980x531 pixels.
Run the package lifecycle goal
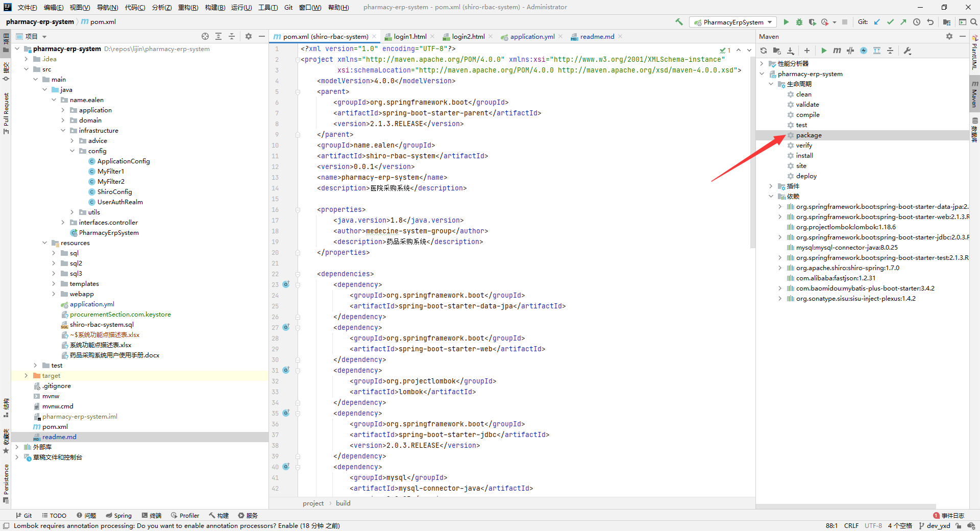(808, 135)
